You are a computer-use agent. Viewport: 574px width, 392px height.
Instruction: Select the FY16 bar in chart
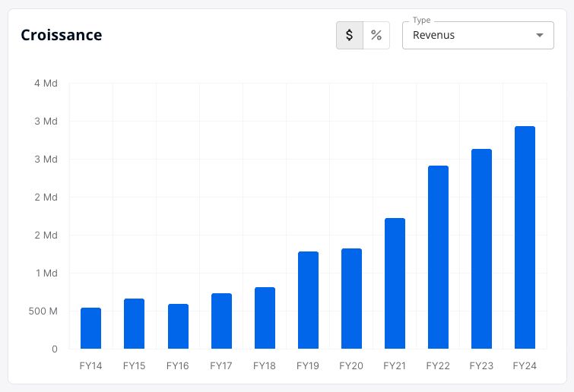point(178,326)
